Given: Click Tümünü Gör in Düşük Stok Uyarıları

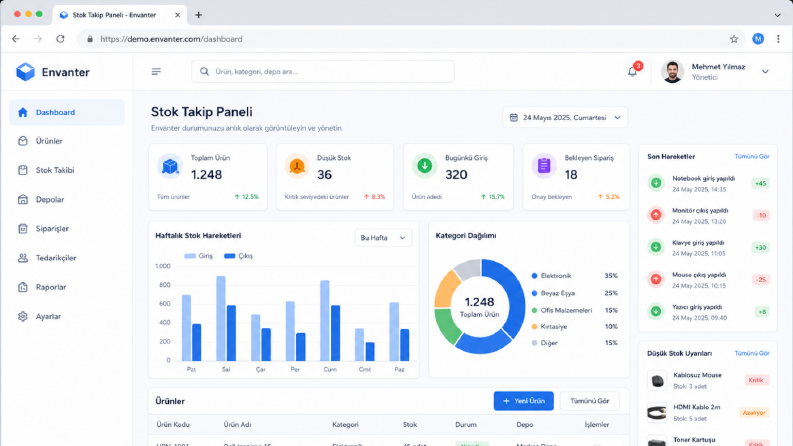Looking at the screenshot, I should [752, 353].
